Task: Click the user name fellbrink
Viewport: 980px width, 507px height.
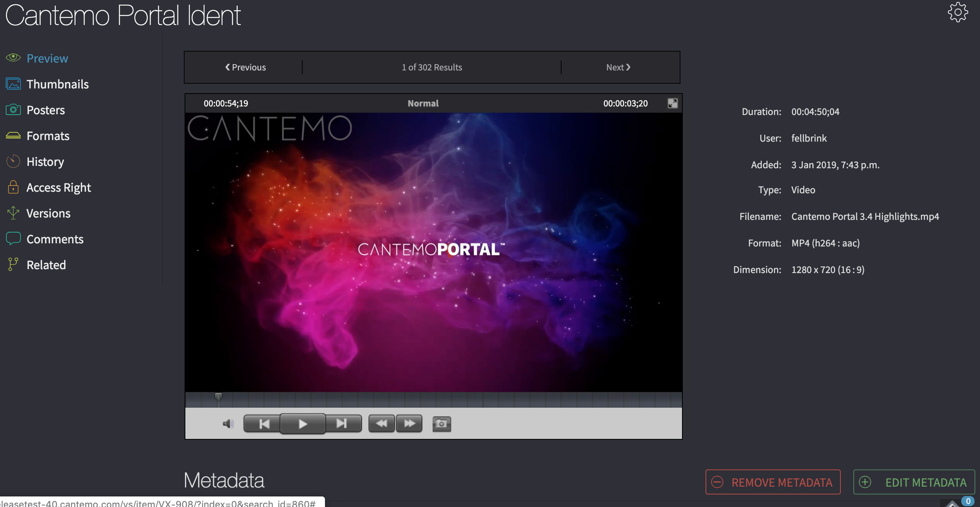Action: tap(809, 138)
